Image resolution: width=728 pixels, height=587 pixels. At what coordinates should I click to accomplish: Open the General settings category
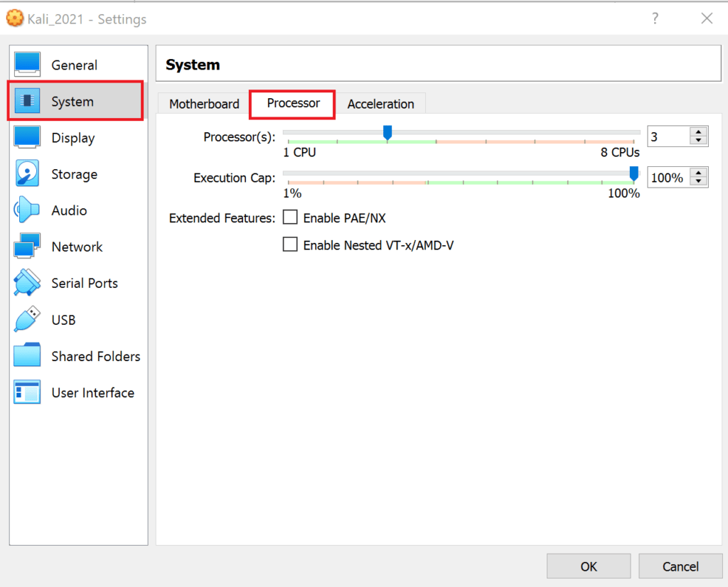pos(74,65)
